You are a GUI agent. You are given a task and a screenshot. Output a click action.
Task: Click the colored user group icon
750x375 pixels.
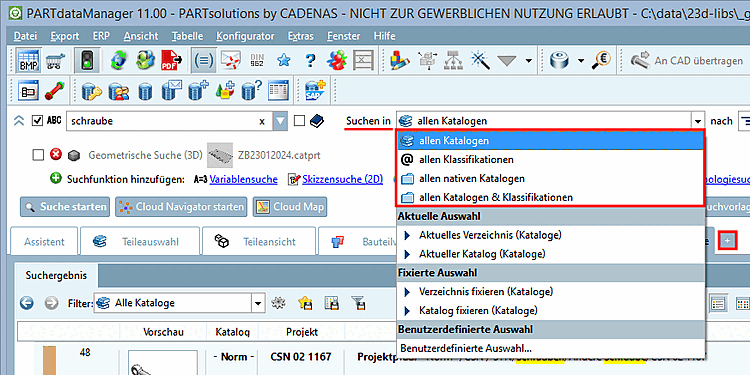(337, 60)
